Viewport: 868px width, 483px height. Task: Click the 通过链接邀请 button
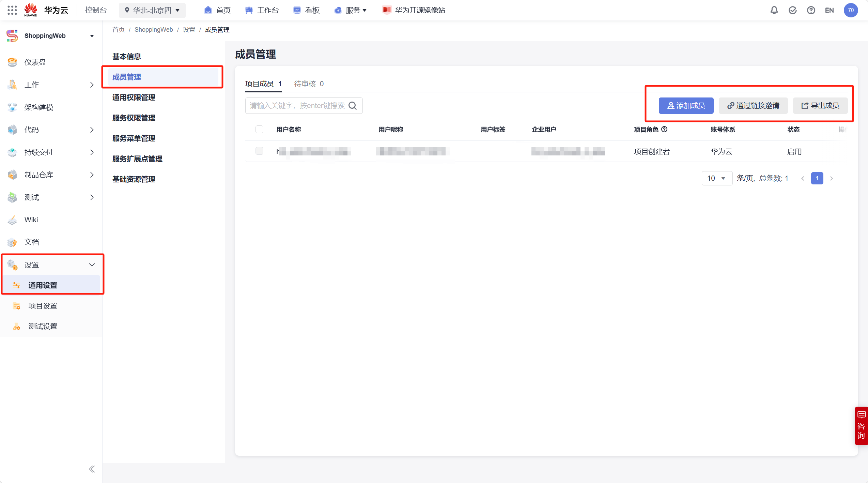[x=753, y=106]
